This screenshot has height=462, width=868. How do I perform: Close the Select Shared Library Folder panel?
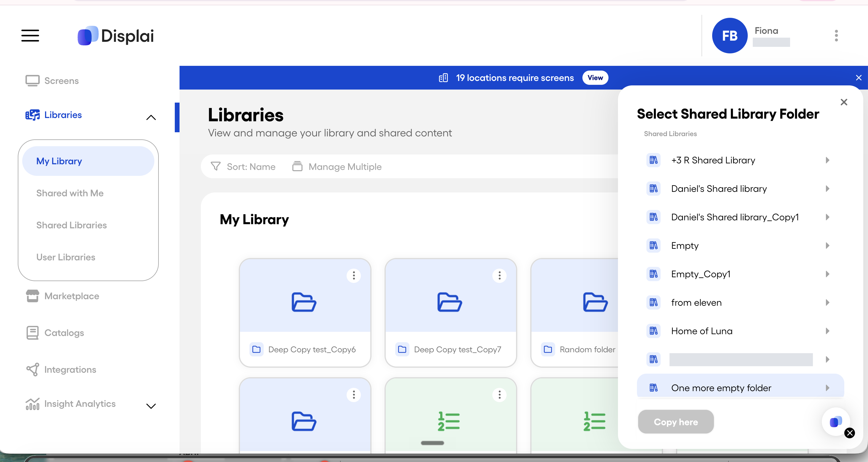(x=844, y=102)
